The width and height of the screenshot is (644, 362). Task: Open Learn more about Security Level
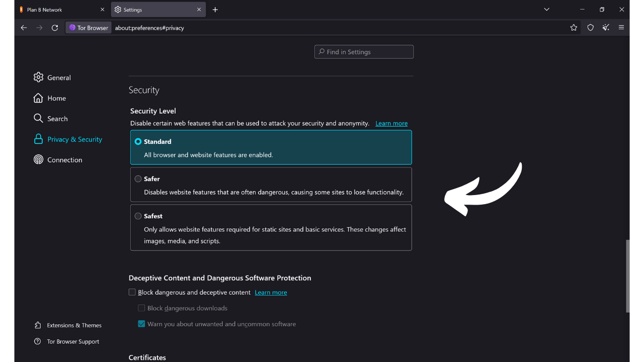tap(391, 123)
